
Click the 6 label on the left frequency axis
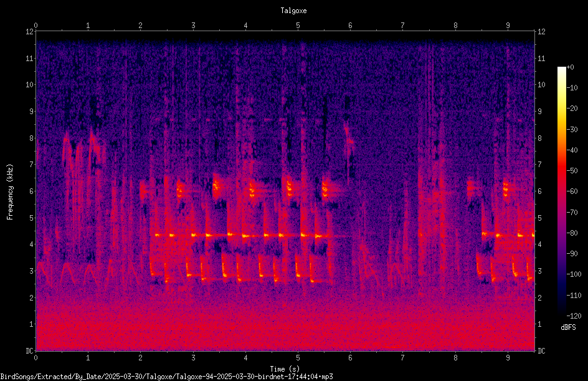pos(32,191)
